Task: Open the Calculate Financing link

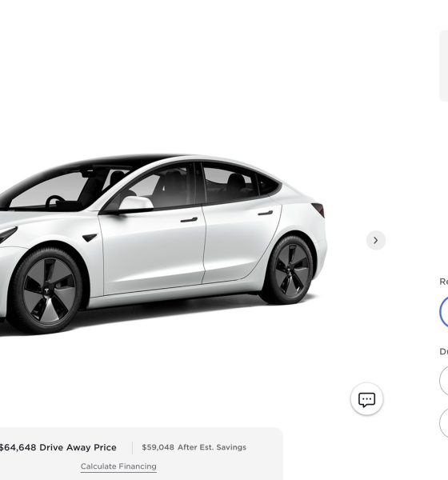Action: point(118,466)
